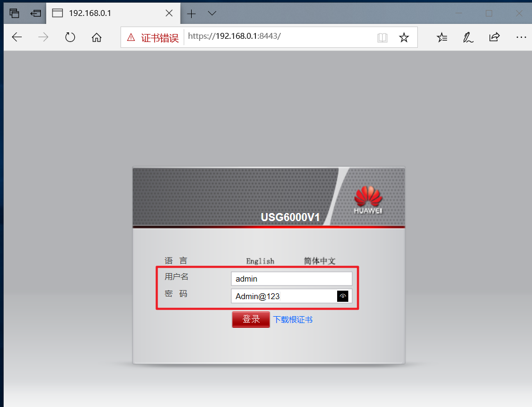Screen dimensions: 532x407
Task: Open the favorites hub list
Action: [442, 37]
